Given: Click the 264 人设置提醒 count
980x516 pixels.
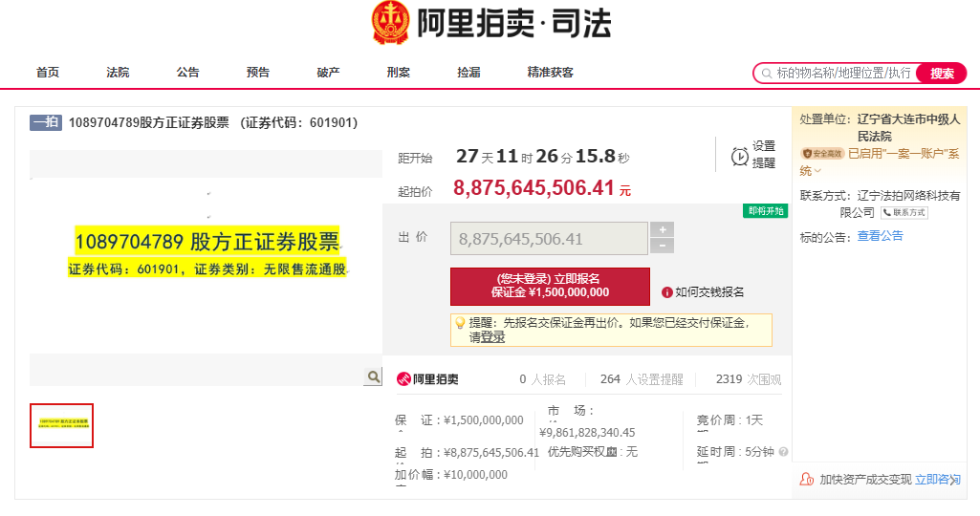Looking at the screenshot, I should click(642, 379).
